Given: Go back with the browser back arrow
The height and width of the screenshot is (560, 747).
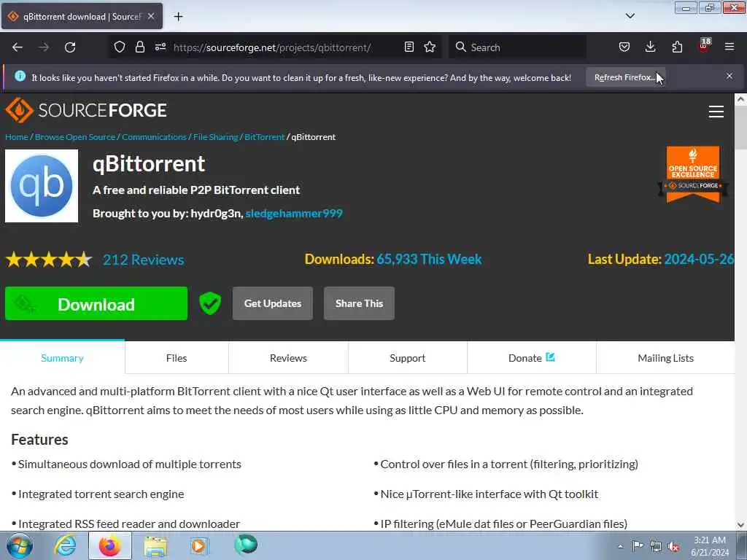Looking at the screenshot, I should click(18, 47).
